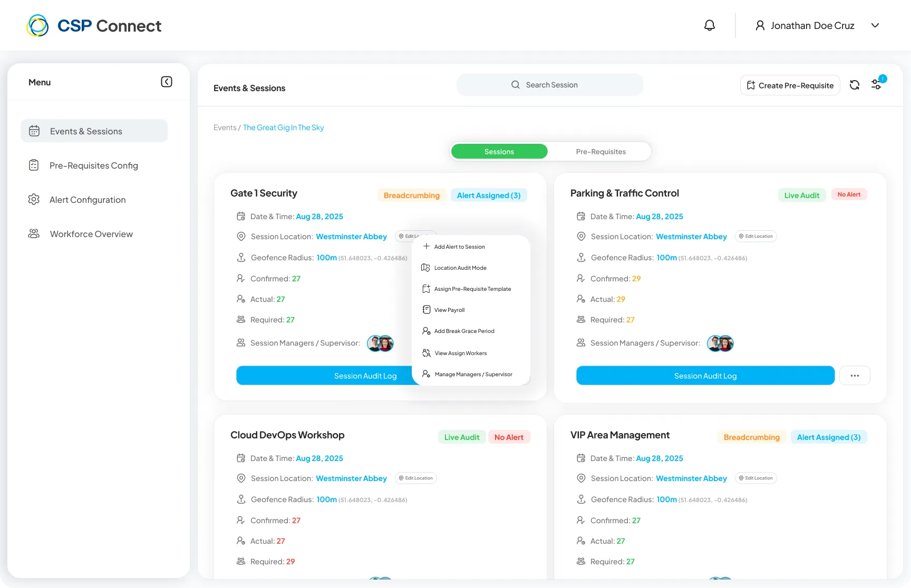
Task: Click the Events & Sessions page heading
Action: pos(249,88)
